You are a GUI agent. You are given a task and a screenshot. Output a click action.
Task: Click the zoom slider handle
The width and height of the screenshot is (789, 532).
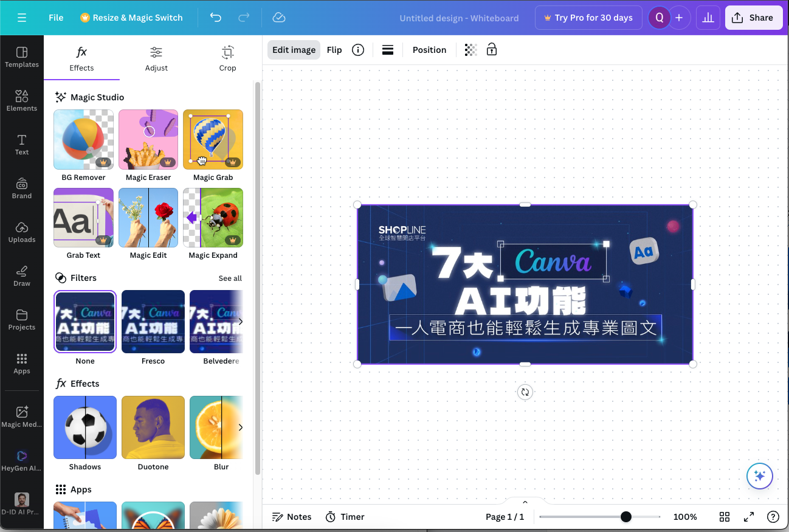pyautogui.click(x=626, y=517)
